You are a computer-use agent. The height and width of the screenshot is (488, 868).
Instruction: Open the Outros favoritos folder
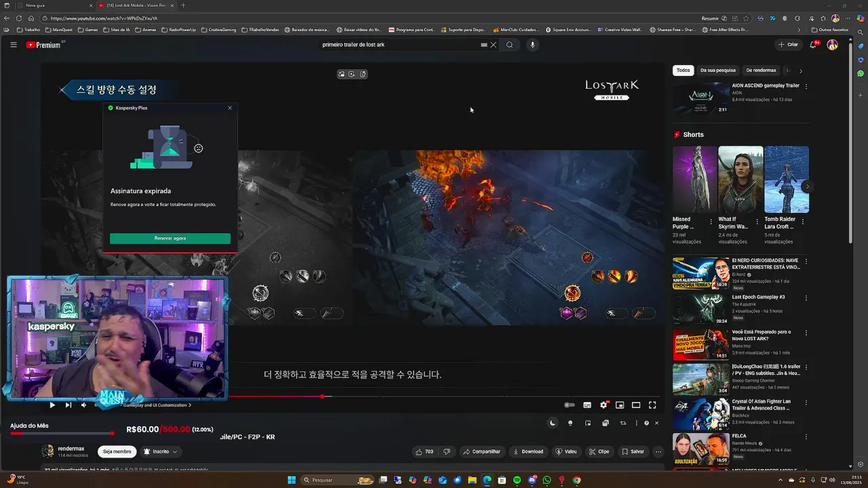pos(829,30)
